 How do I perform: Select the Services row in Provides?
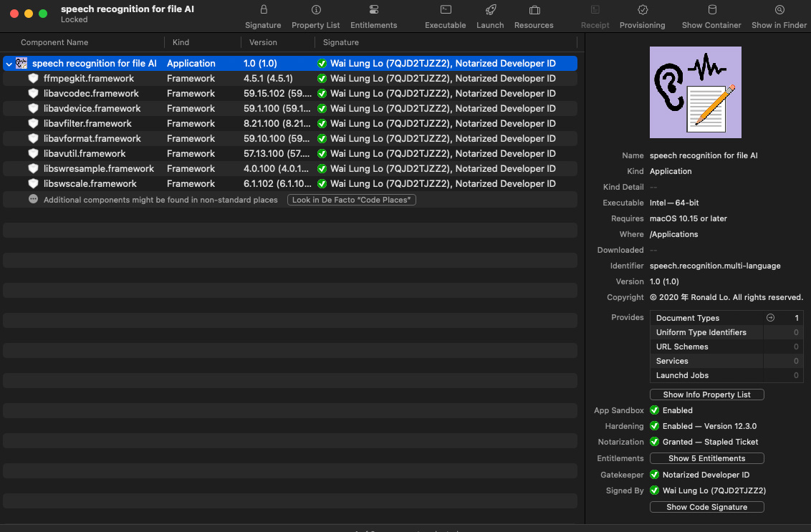point(726,361)
